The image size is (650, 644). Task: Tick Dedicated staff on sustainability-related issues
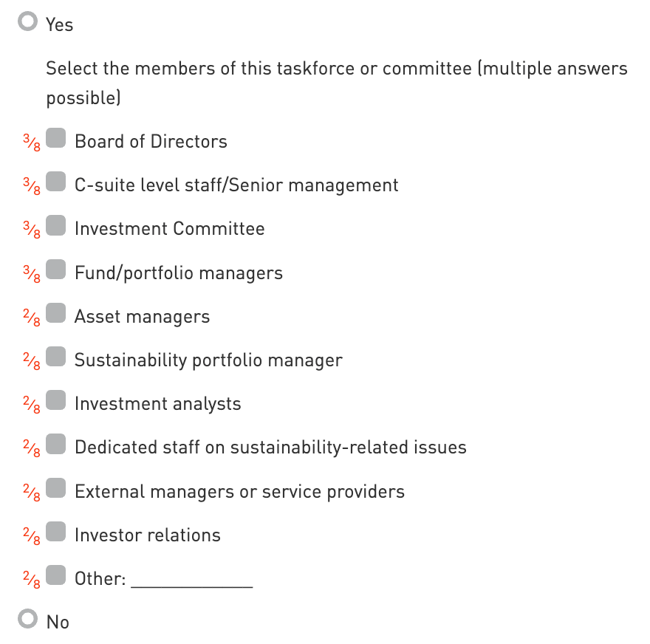click(56, 445)
